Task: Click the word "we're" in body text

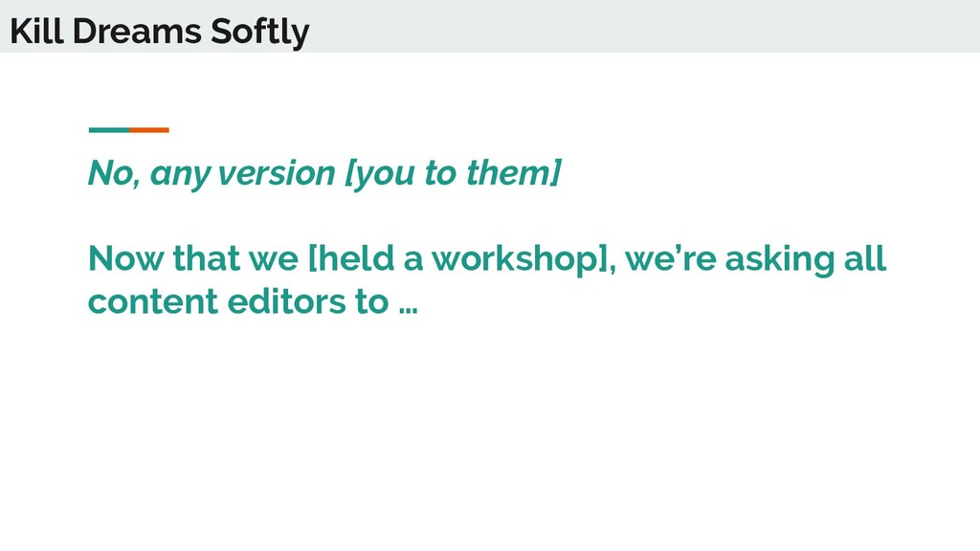Action: tap(670, 258)
